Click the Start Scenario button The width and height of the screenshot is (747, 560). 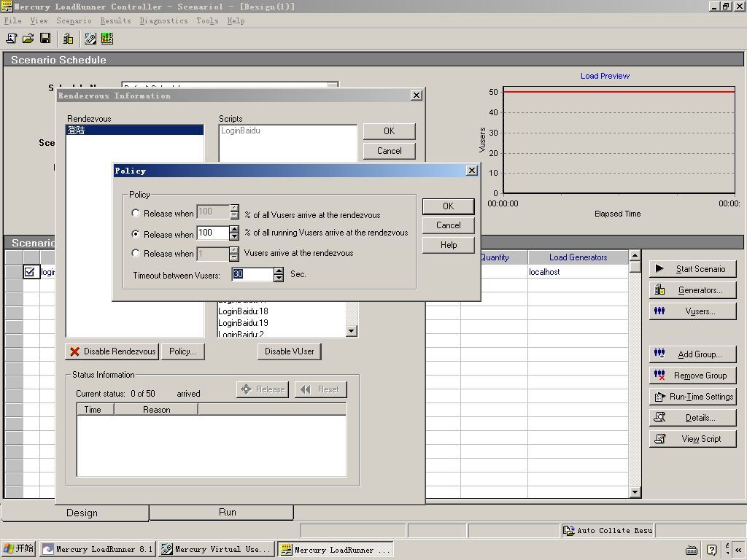click(x=693, y=269)
